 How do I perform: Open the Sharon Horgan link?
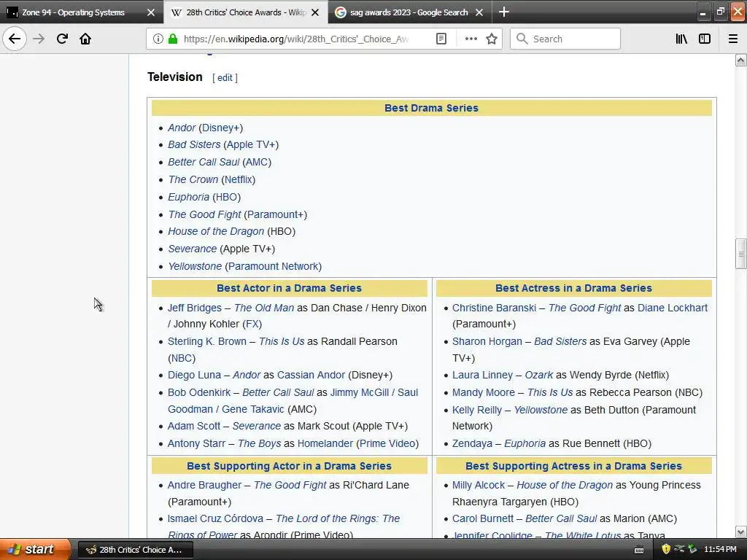coord(487,341)
